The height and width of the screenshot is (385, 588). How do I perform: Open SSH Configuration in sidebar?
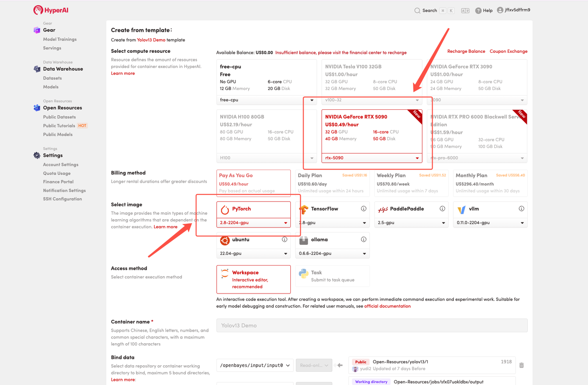[62, 199]
